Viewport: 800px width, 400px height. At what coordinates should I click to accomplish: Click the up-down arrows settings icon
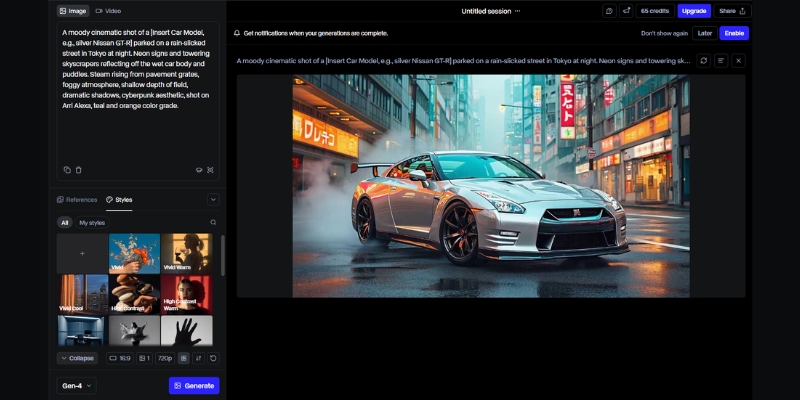[x=198, y=358]
